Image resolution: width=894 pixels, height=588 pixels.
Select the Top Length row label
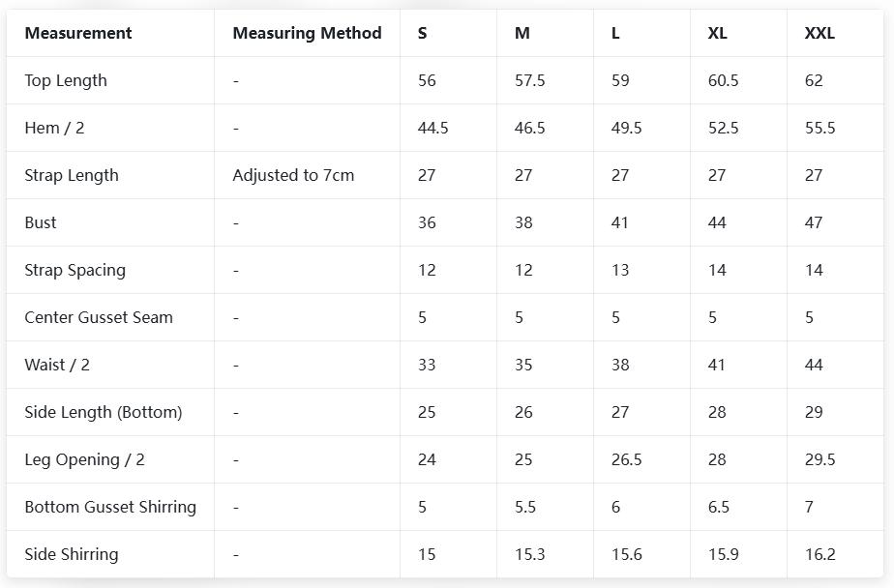[66, 80]
